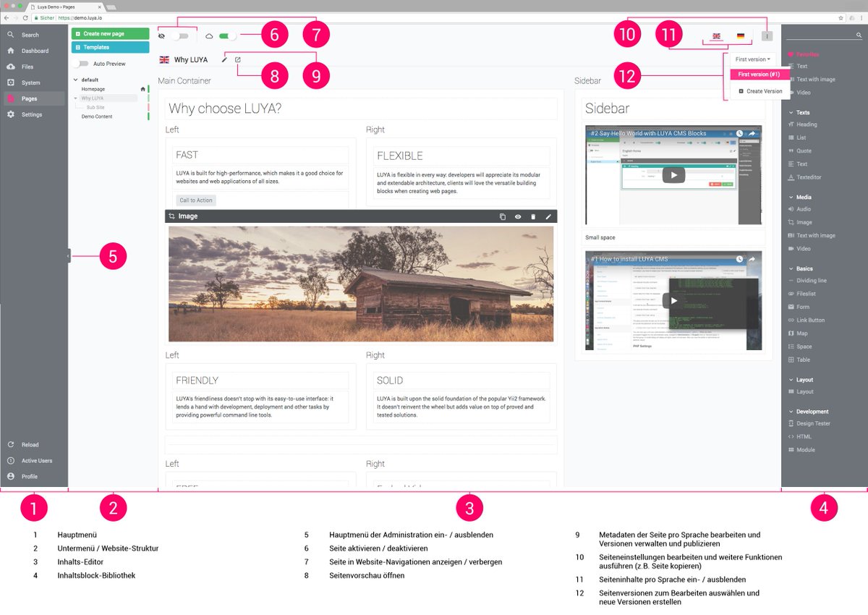Collapse the Why LUYA tree node
868x615 pixels.
(76, 98)
